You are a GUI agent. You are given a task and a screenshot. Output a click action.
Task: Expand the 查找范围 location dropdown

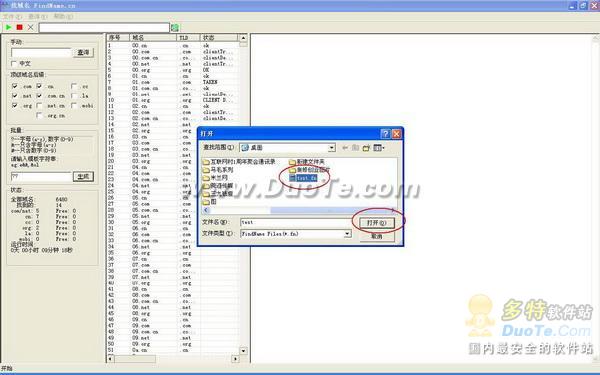pos(332,147)
